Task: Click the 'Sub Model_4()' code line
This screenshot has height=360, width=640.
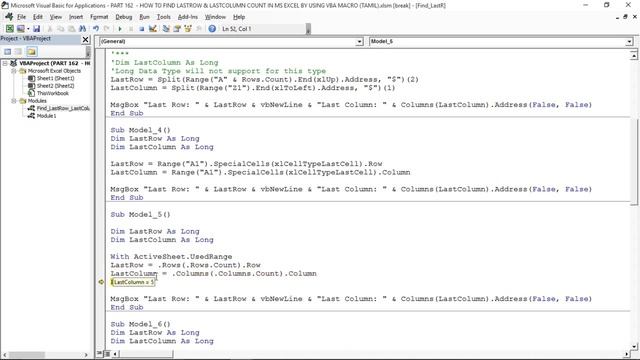Action: [140, 130]
